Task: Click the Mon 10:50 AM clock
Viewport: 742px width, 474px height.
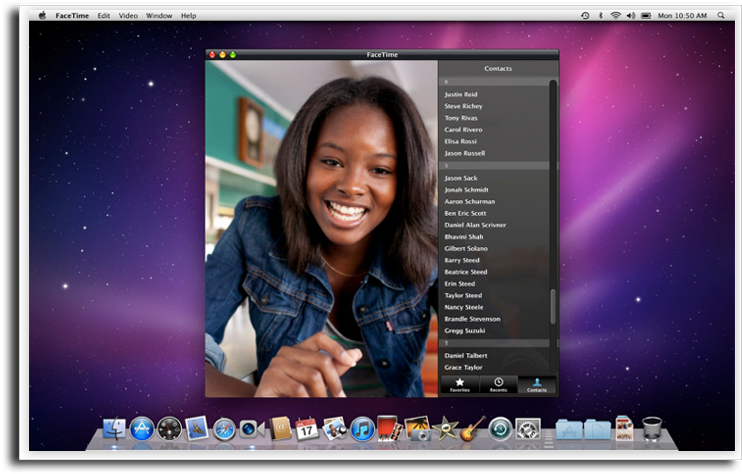Action: click(682, 16)
